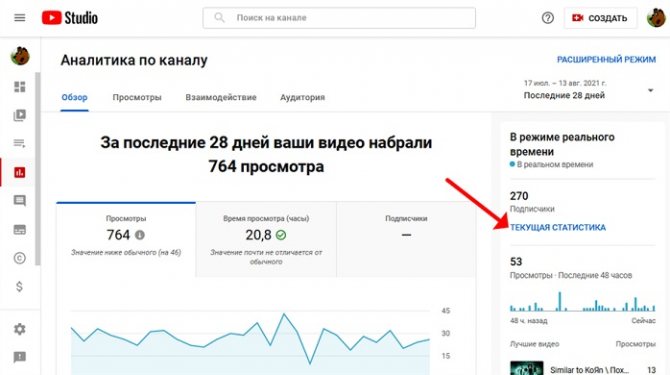This screenshot has height=375, width=670.
Task: Click the В режиме реального времени heading
Action: point(562,144)
